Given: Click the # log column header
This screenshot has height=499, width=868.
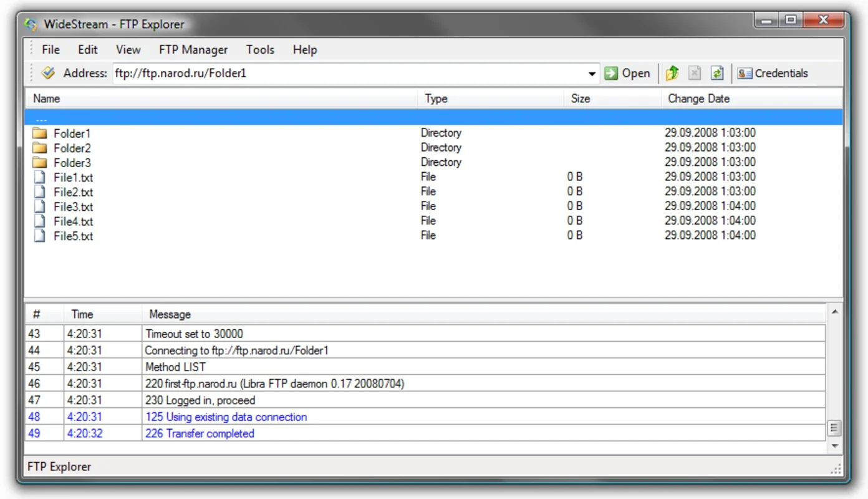Looking at the screenshot, I should click(x=44, y=314).
